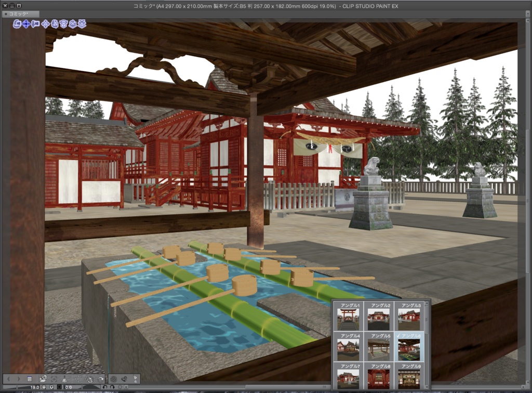Select the camera dolly (forward/back) manipulator icon
Viewport: 532px width, 393px height.
click(35, 24)
